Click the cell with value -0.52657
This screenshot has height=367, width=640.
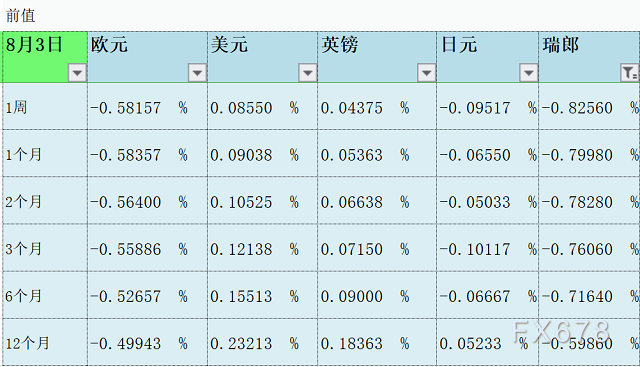[x=147, y=295]
